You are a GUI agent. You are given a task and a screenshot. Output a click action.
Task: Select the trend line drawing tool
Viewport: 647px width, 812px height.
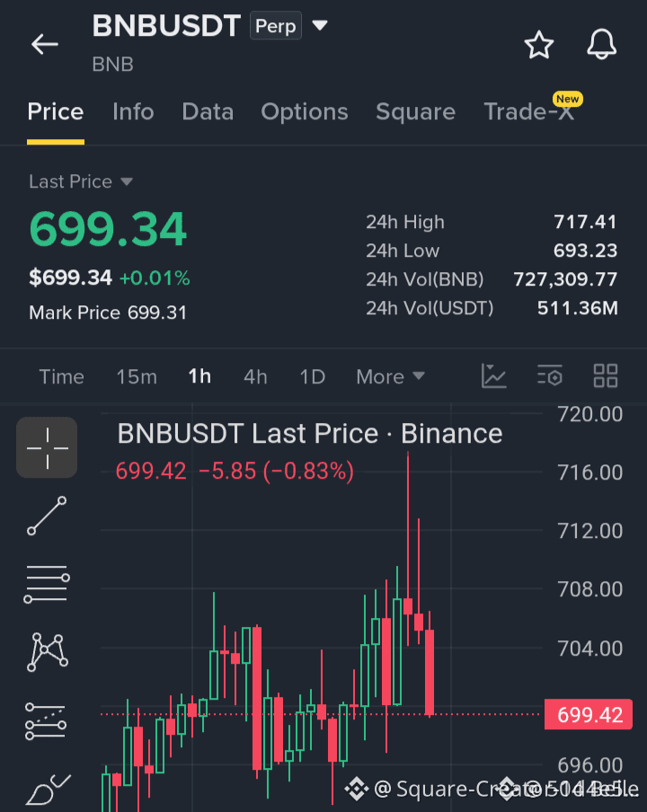point(47,516)
